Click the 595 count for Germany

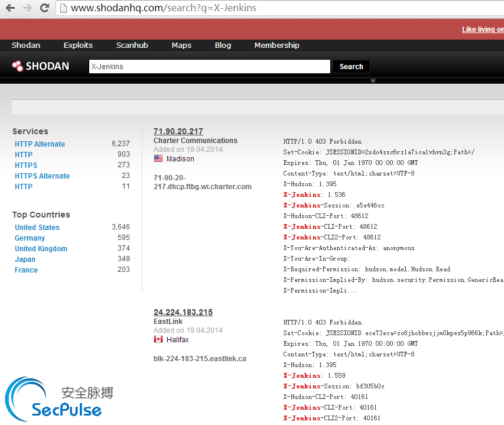(123, 237)
